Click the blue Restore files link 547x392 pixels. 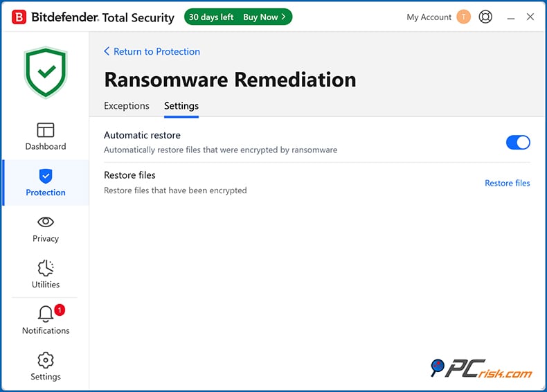click(x=508, y=184)
